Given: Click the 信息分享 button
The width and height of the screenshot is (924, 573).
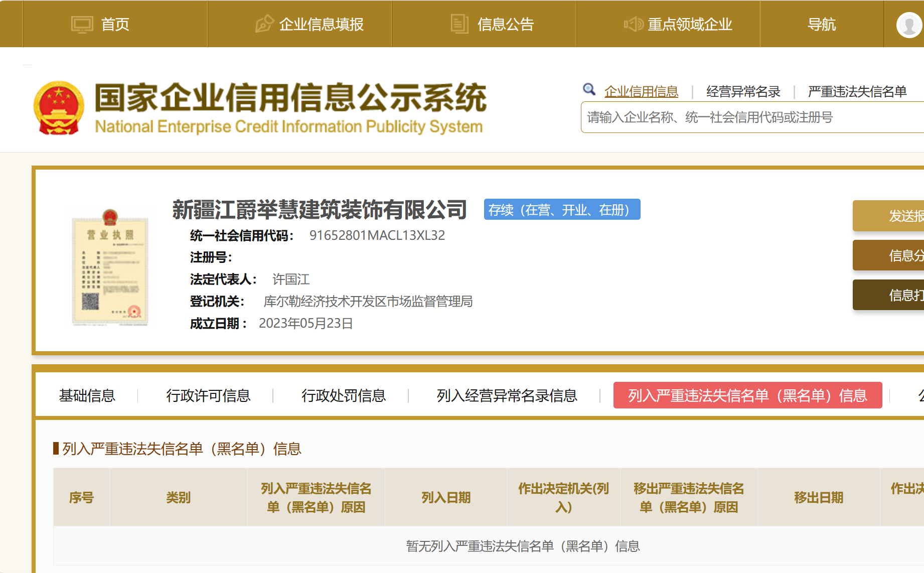Looking at the screenshot, I should pyautogui.click(x=888, y=255).
